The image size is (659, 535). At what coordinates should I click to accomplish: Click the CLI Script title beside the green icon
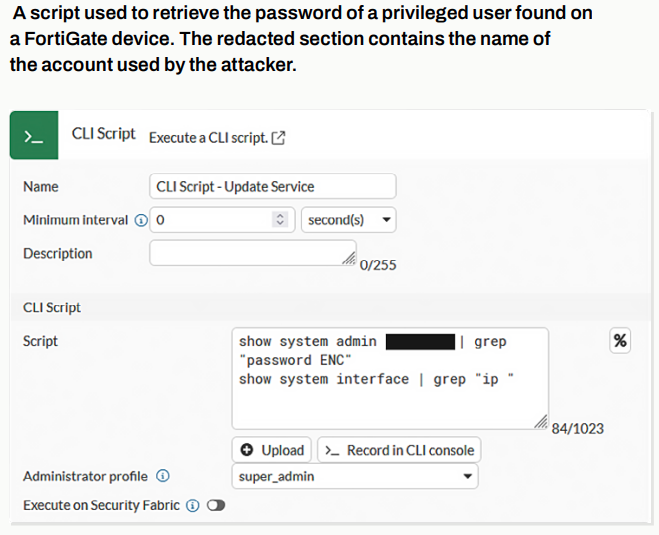[x=103, y=134]
